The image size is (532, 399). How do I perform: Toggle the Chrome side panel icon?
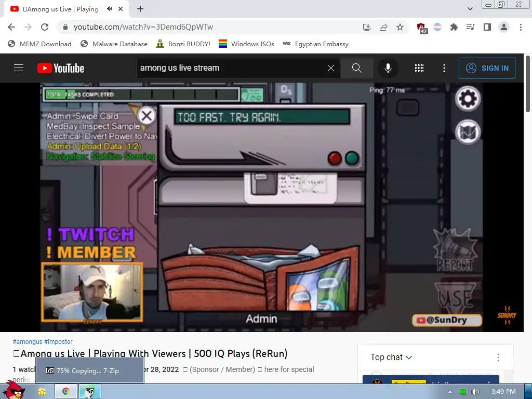click(487, 27)
